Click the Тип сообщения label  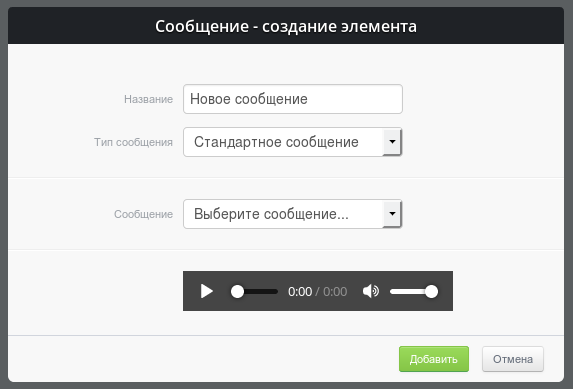(x=133, y=142)
